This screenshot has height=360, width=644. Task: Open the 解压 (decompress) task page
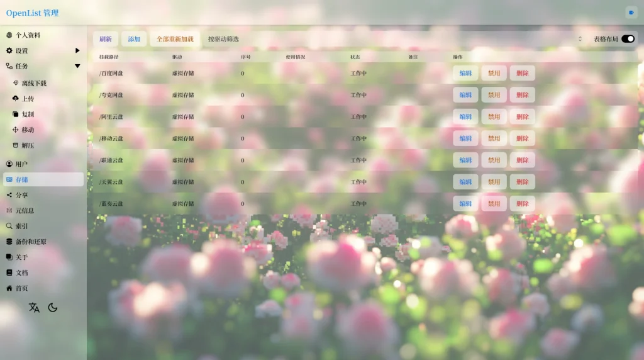(x=28, y=145)
